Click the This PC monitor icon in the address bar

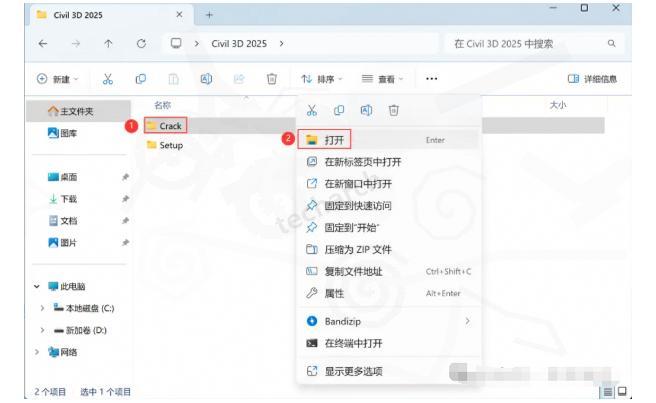coord(176,44)
